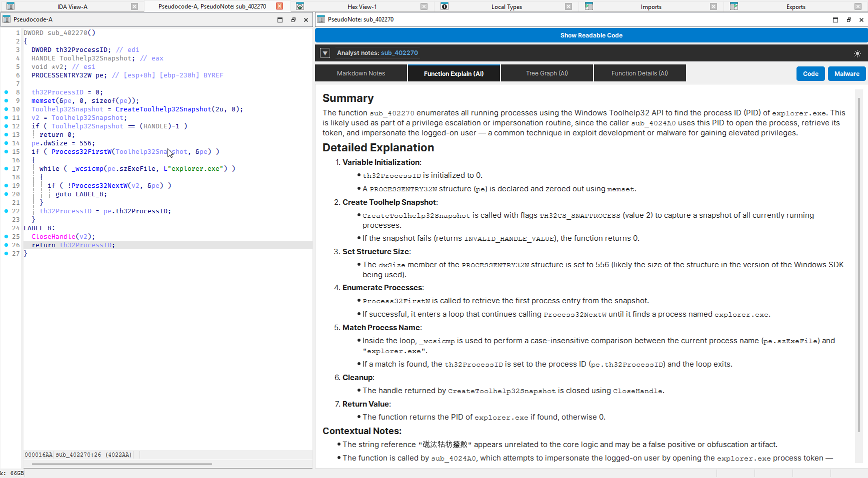868x478 pixels.
Task: Click the PseudoNote panel title icon
Action: (x=321, y=19)
